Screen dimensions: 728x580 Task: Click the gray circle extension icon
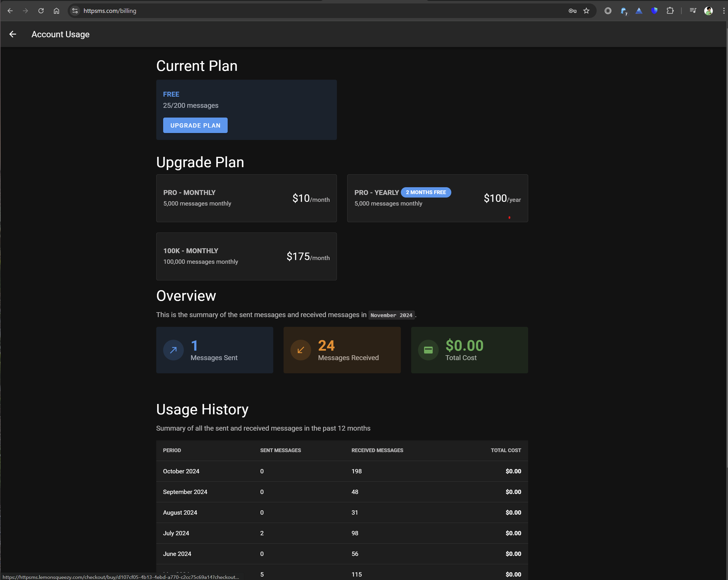point(608,11)
